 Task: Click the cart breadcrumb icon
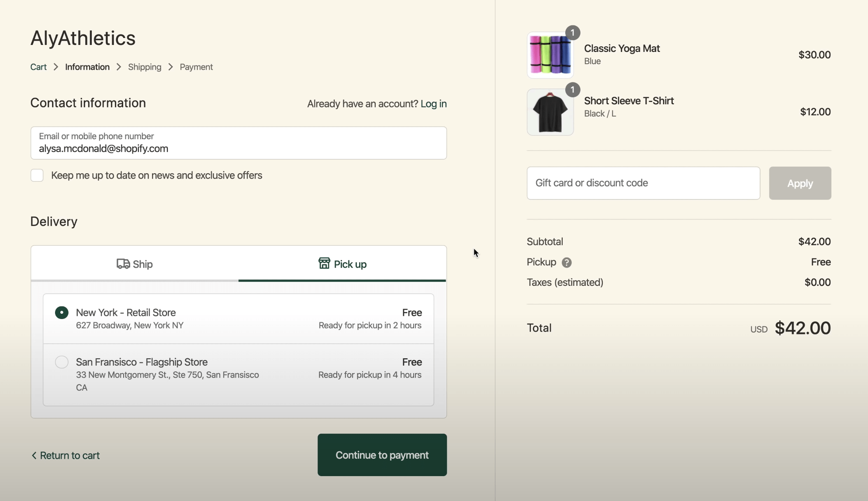[38, 67]
